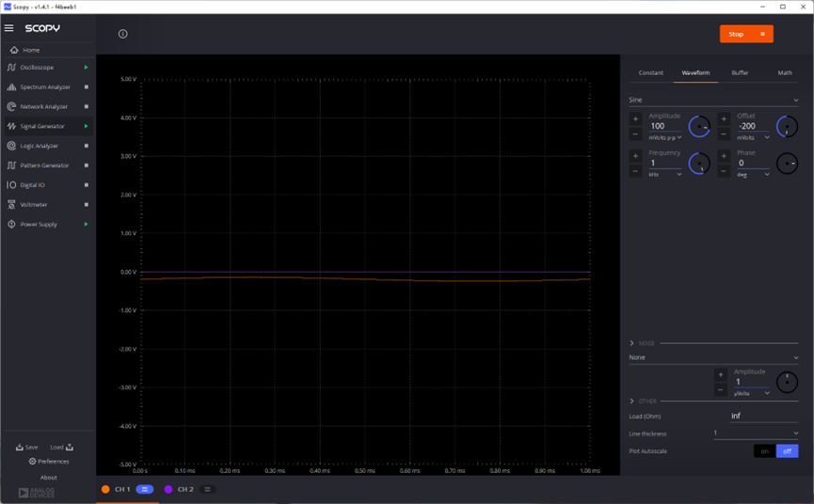Click the Save session icon
The image size is (814, 504).
point(19,447)
